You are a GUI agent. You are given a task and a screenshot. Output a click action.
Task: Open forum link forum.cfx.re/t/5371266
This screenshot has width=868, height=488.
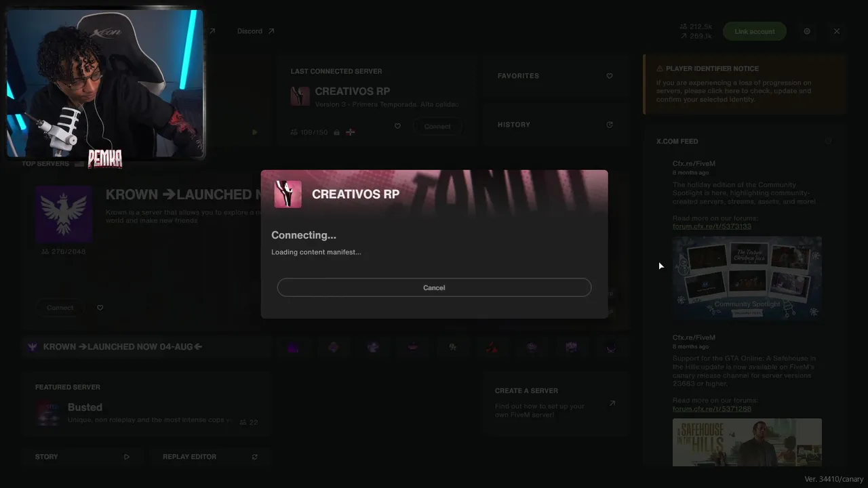click(712, 409)
